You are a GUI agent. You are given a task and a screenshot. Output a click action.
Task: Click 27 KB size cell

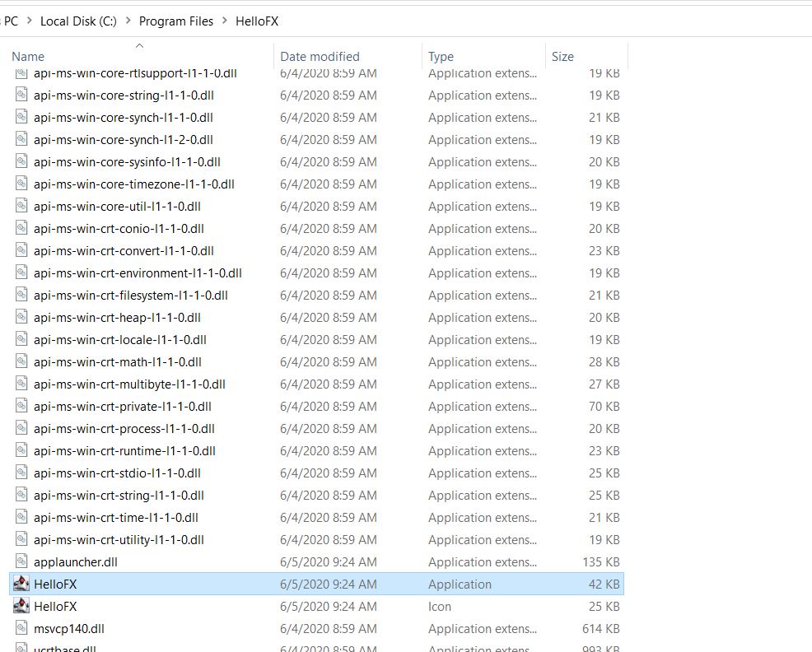point(604,384)
